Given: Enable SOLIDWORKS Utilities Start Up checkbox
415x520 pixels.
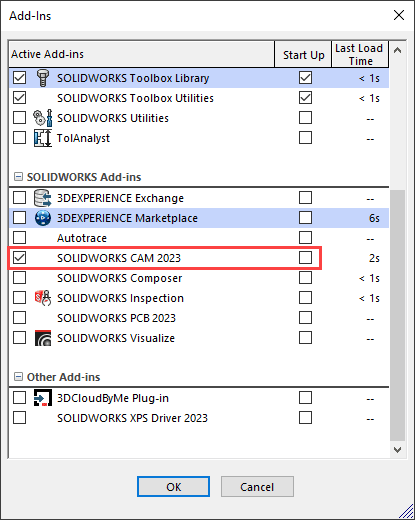Looking at the screenshot, I should coord(305,118).
